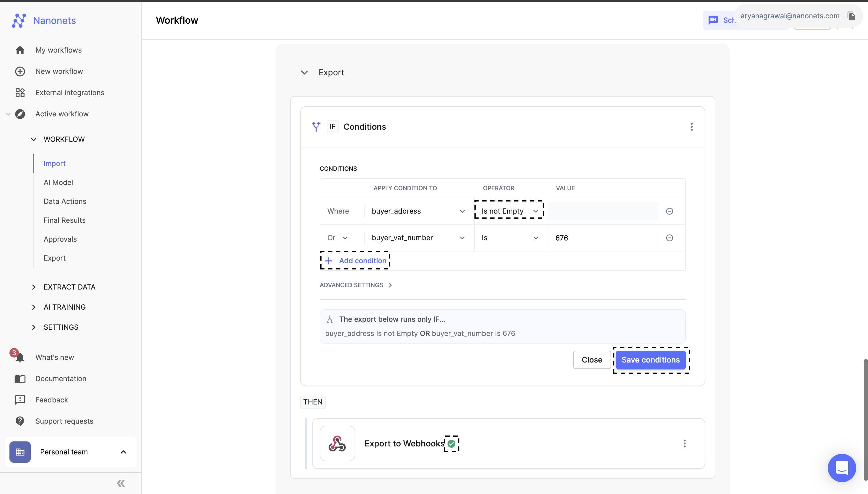This screenshot has width=868, height=494.
Task: Click the Personal team building icon
Action: [x=20, y=452]
